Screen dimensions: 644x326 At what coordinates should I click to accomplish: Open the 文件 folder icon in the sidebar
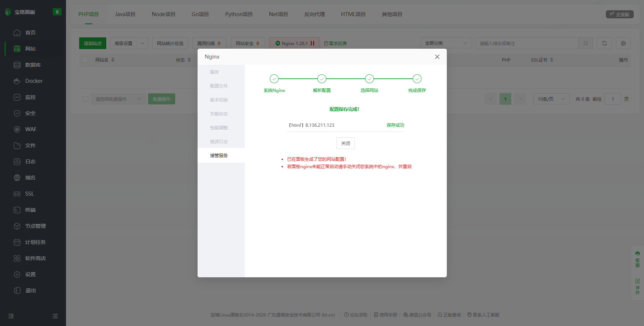[x=17, y=145]
